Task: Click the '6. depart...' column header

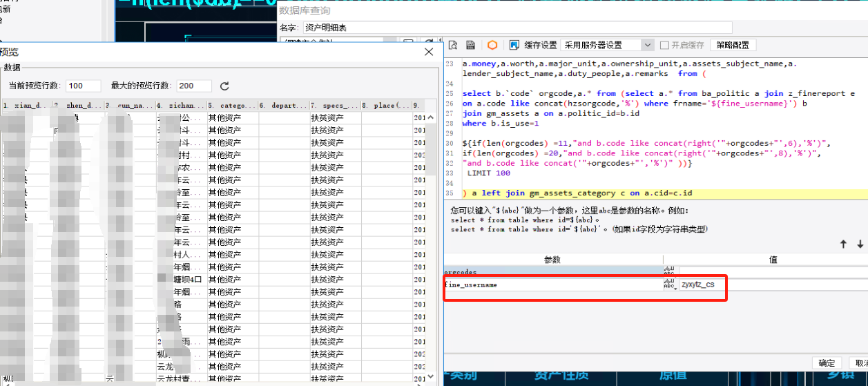Action: pyautogui.click(x=284, y=106)
